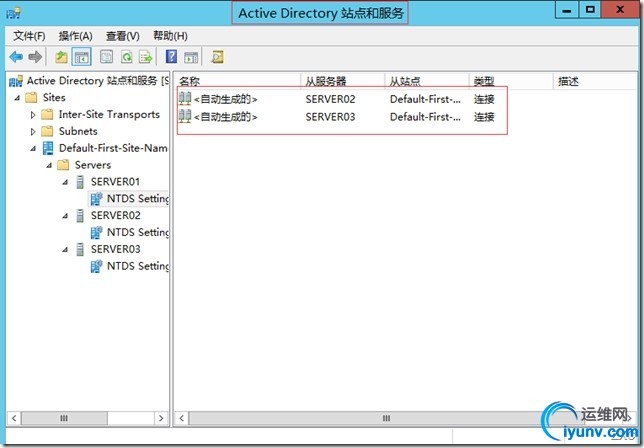644x448 pixels.
Task: Open Properties sheet toolbar icon
Action: coord(106,57)
